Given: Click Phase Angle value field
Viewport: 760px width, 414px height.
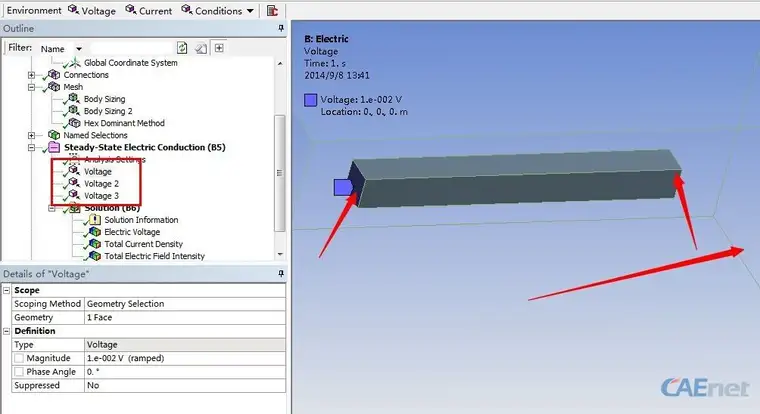Looking at the screenshot, I should (x=185, y=372).
